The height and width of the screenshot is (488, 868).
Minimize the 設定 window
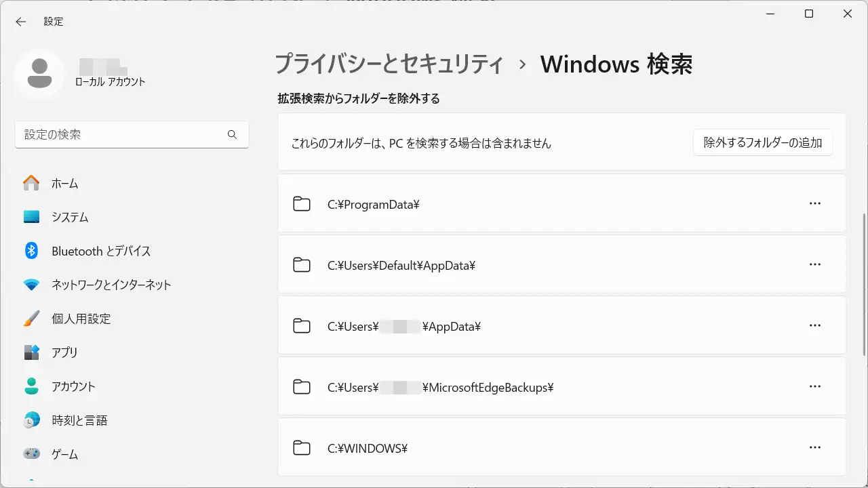[x=770, y=14]
